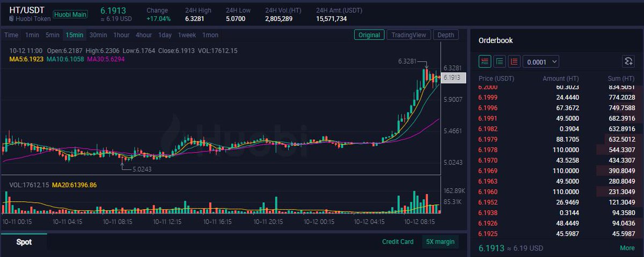Open the 0.0001 price precision dropdown

coord(541,61)
